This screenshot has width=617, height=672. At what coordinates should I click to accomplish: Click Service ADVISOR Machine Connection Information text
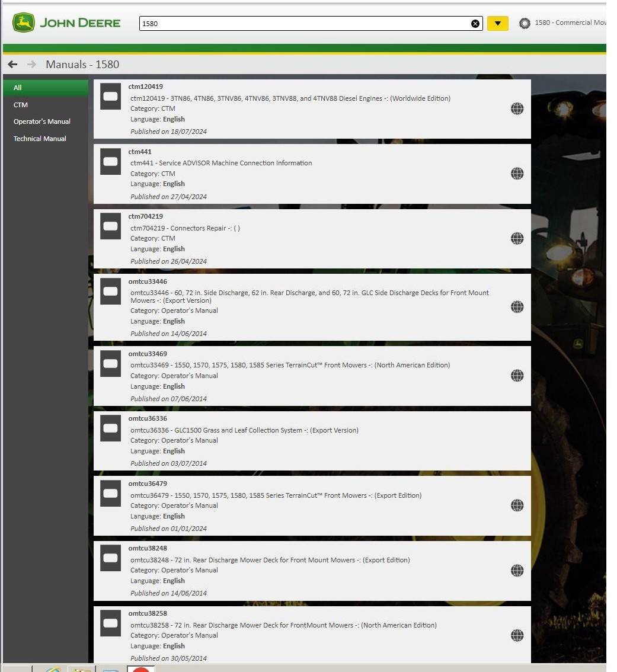click(221, 164)
